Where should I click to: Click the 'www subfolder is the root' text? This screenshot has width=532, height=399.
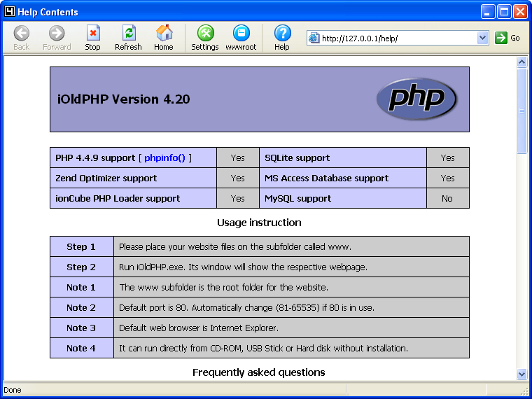click(223, 288)
